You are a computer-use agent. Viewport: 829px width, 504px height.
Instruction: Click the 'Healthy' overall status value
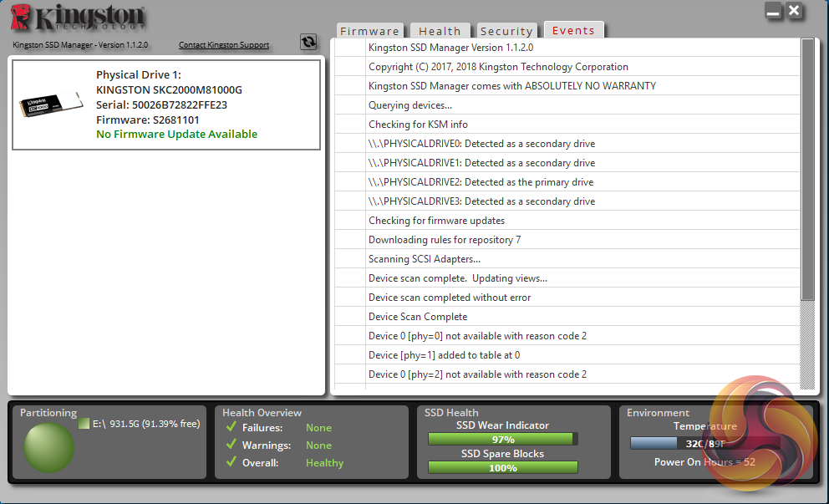[x=324, y=463]
